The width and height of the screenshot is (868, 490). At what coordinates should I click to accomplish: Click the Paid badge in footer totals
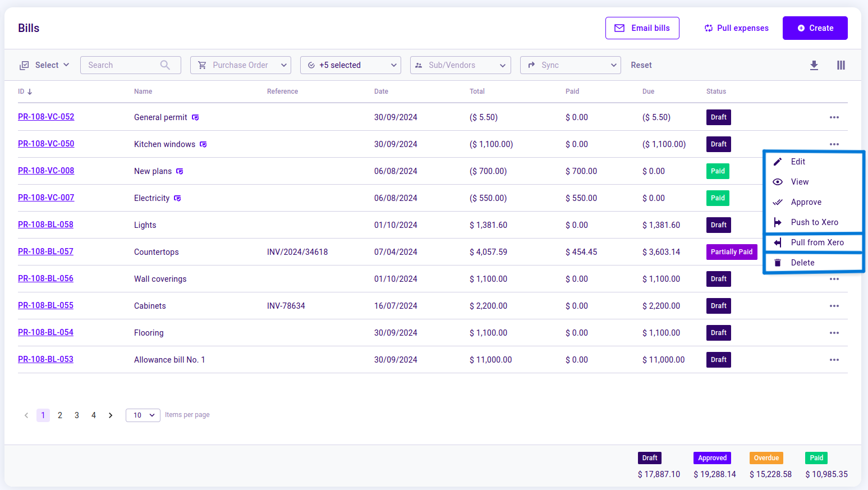click(x=816, y=458)
